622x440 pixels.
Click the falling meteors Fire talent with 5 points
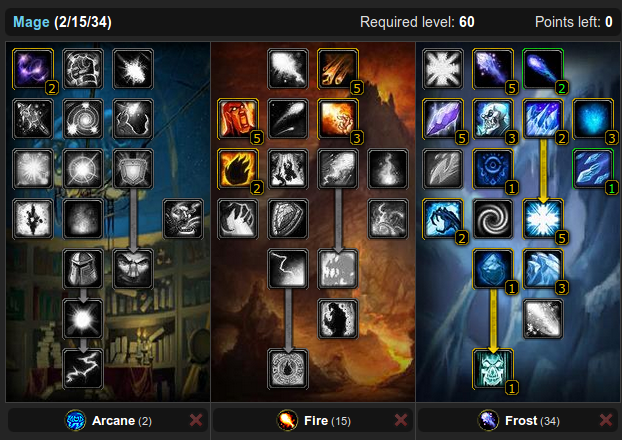[x=338, y=69]
